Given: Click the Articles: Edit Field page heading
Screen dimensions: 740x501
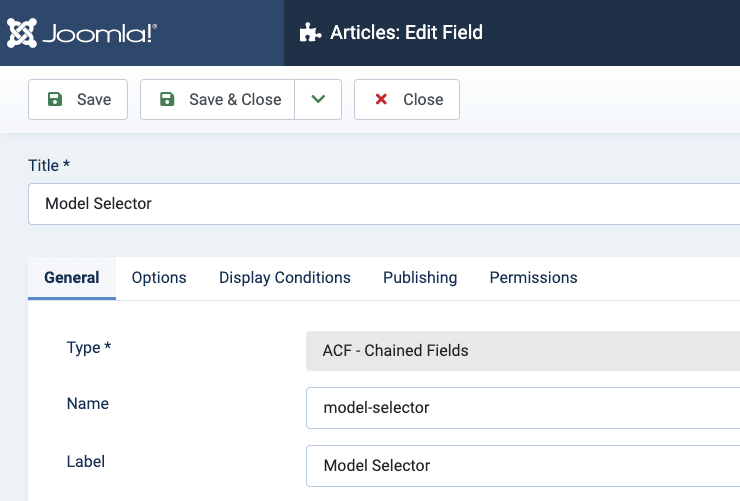Looking at the screenshot, I should click(x=406, y=33).
